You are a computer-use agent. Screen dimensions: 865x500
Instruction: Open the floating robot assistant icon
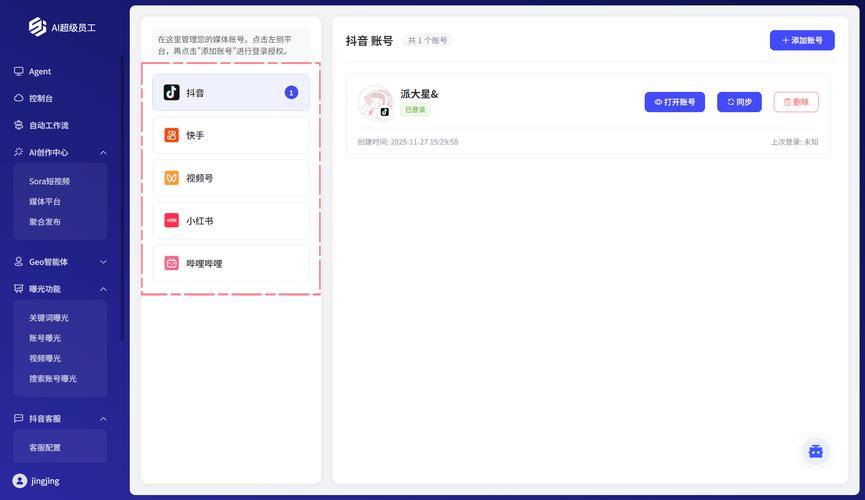(815, 451)
